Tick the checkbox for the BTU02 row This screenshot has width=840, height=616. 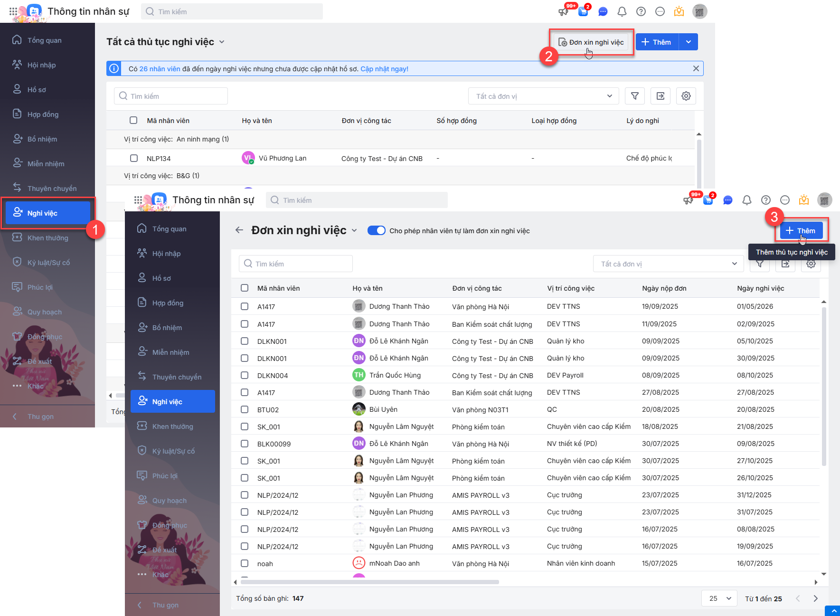pyautogui.click(x=245, y=409)
